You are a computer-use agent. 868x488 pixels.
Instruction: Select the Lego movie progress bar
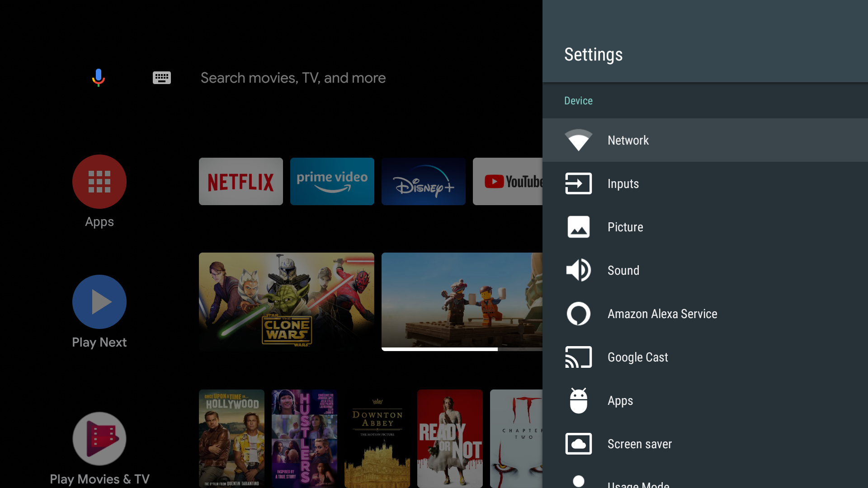point(462,349)
